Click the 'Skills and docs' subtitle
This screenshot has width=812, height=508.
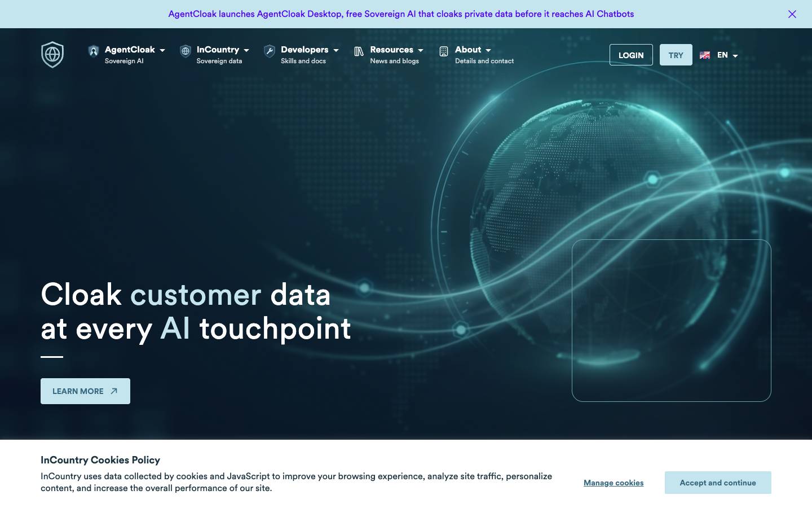coord(303,61)
